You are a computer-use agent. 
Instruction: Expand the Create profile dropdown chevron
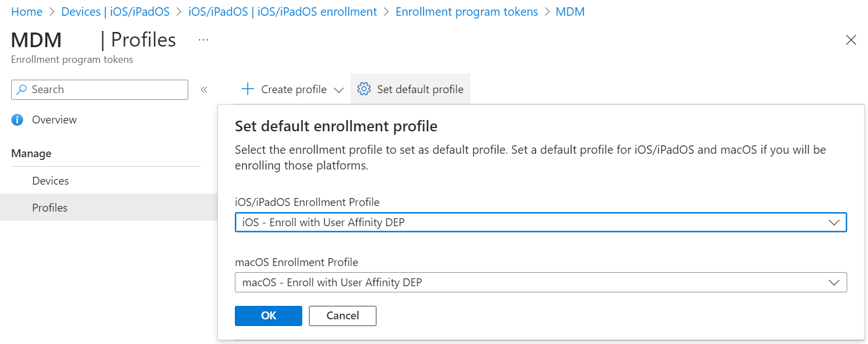tap(339, 90)
